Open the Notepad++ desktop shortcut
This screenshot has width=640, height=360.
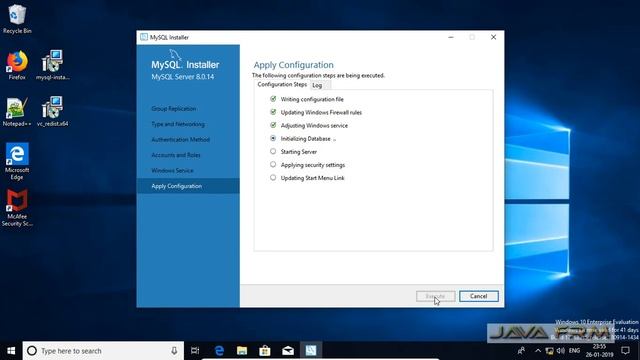pos(17,111)
